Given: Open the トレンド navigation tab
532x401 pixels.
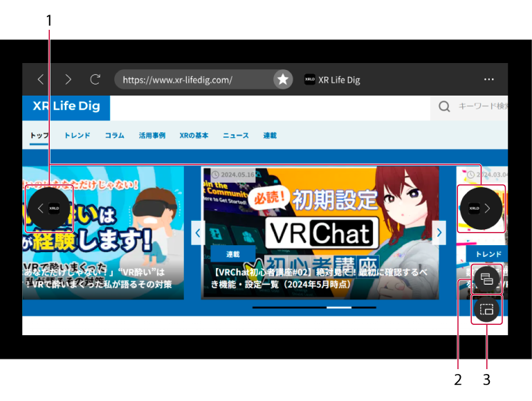Looking at the screenshot, I should 77,136.
